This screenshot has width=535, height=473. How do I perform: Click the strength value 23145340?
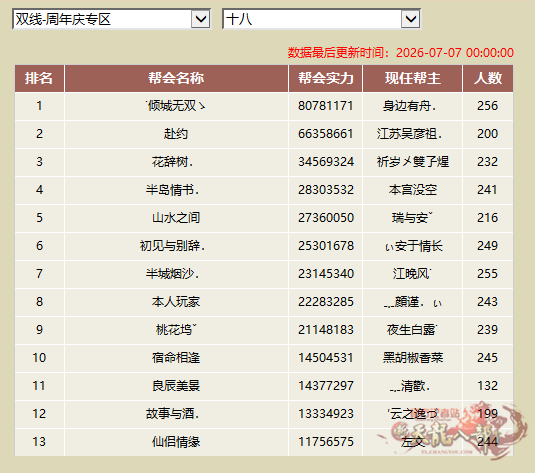326,274
